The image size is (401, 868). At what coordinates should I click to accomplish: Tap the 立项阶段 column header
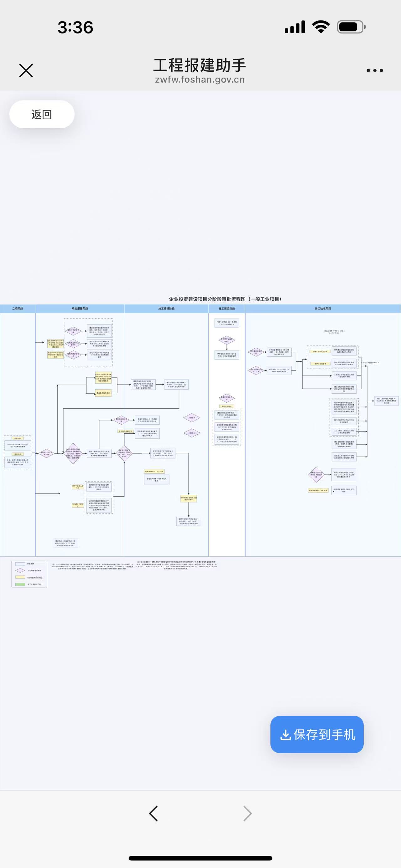coord(18,308)
